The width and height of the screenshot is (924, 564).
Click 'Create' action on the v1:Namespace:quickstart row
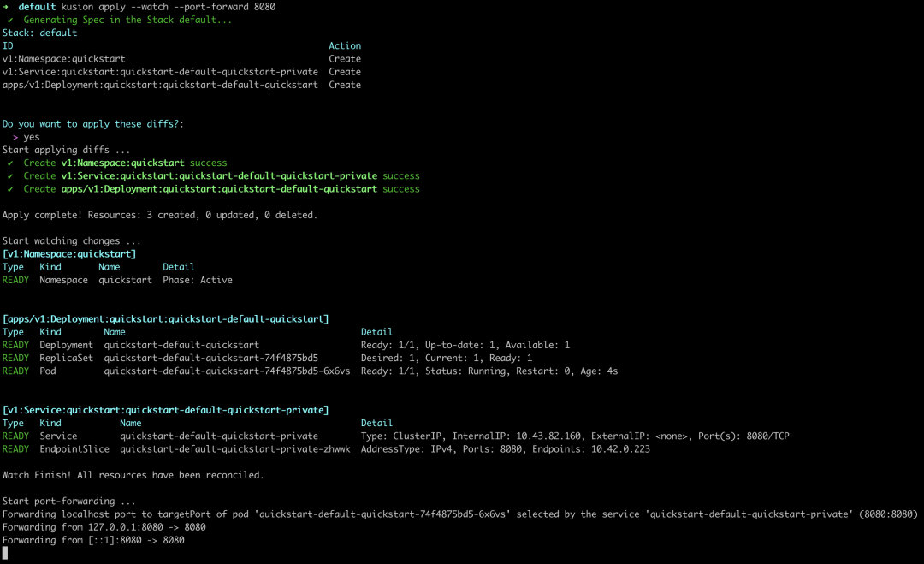(345, 59)
